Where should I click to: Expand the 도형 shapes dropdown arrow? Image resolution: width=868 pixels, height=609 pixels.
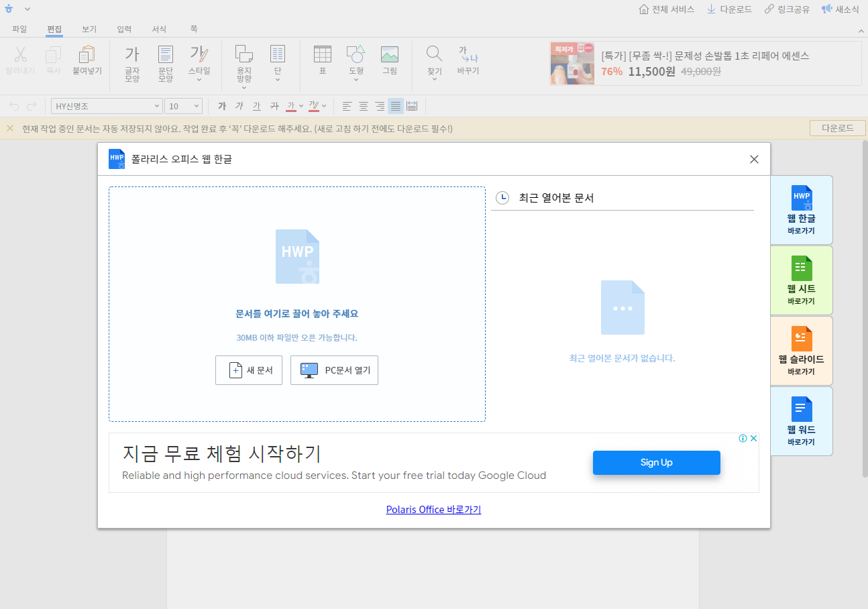click(x=356, y=79)
